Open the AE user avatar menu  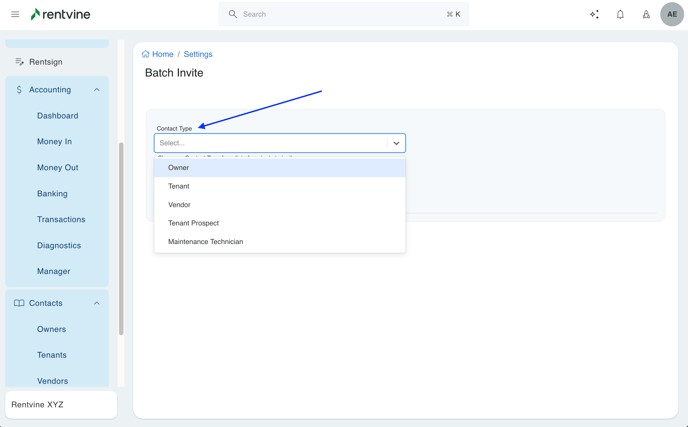tap(672, 15)
